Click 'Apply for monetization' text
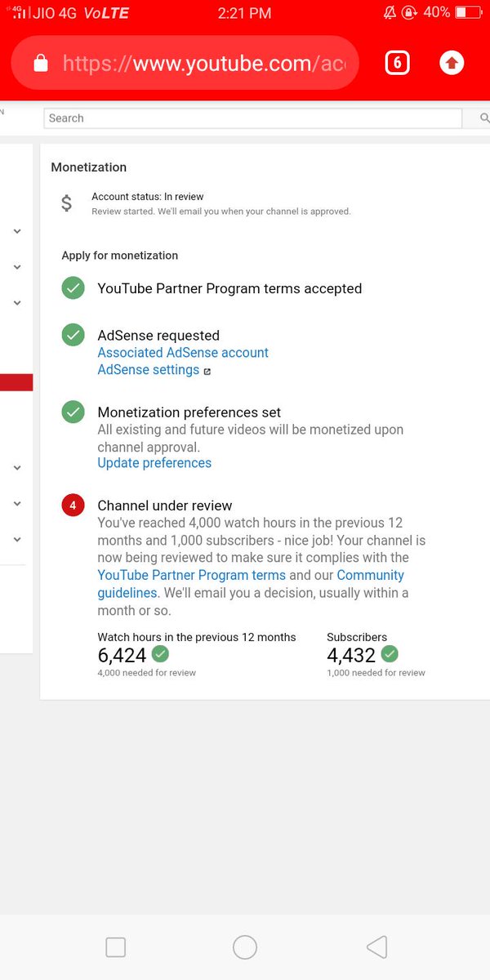490x980 pixels. (120, 256)
